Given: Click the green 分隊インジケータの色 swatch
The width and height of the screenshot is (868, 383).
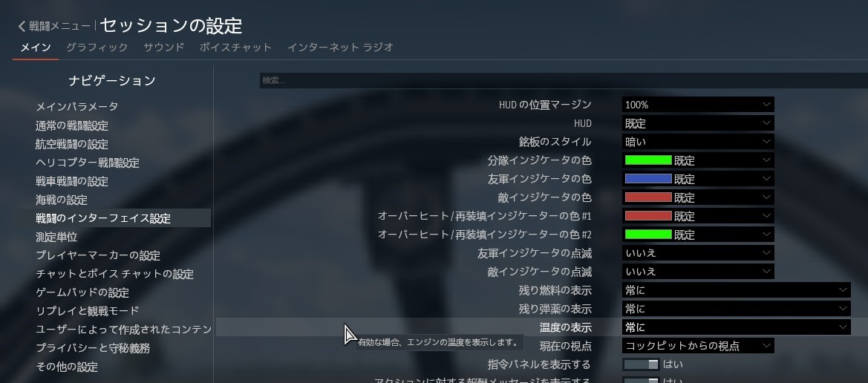Looking at the screenshot, I should tap(648, 160).
